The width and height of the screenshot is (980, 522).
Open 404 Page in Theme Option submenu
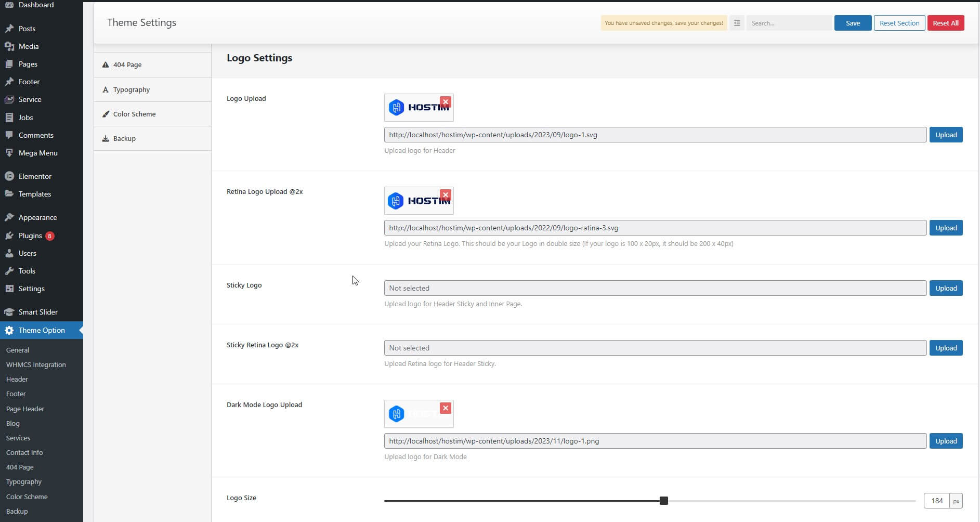pos(20,467)
